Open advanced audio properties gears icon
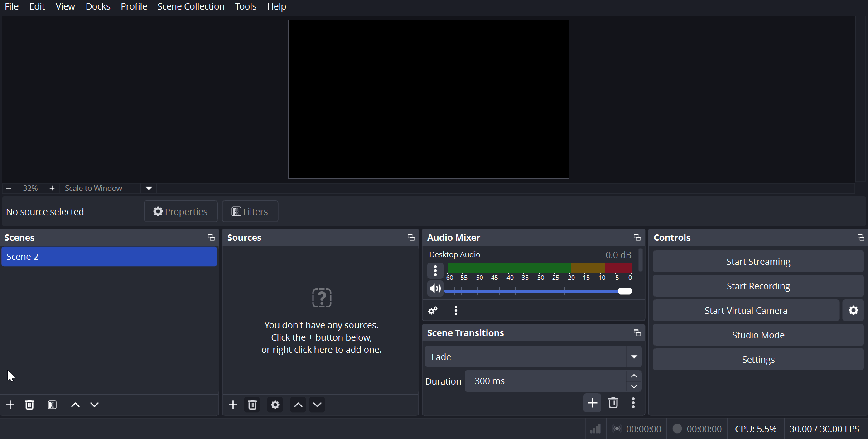The width and height of the screenshot is (868, 439). [x=433, y=311]
